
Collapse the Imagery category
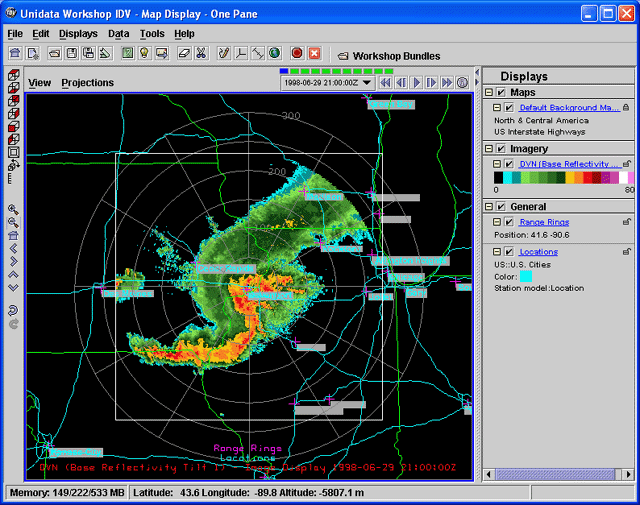click(488, 149)
